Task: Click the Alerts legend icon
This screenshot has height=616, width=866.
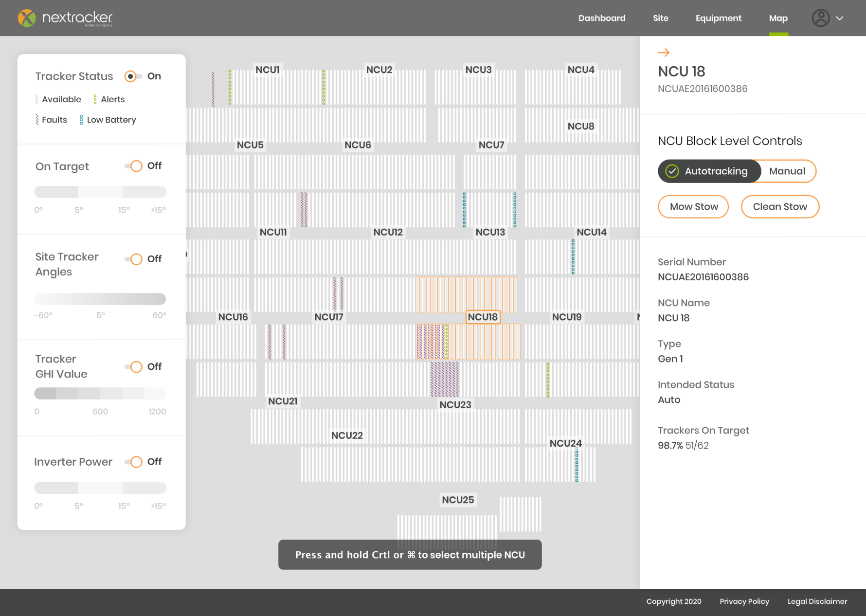Action: click(95, 99)
